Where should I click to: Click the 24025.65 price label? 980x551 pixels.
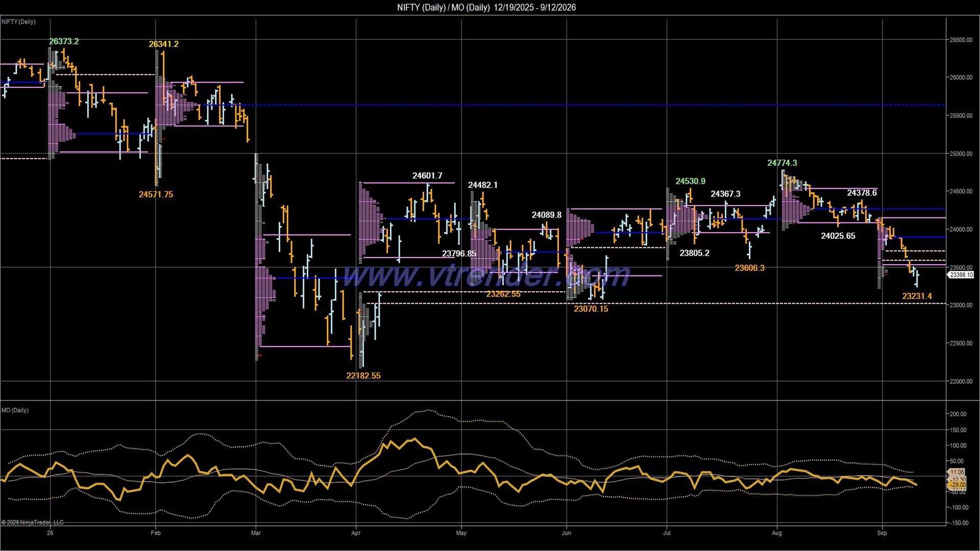[x=838, y=236]
